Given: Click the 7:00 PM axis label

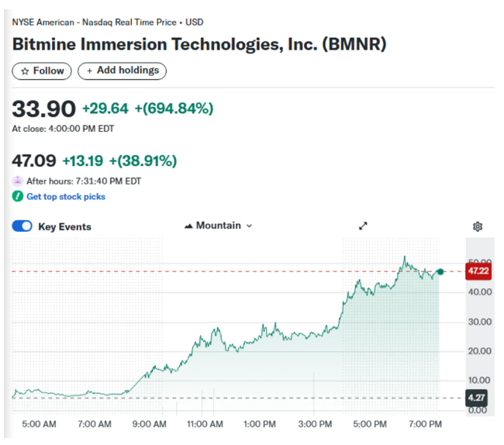Looking at the screenshot, I should click(425, 424).
